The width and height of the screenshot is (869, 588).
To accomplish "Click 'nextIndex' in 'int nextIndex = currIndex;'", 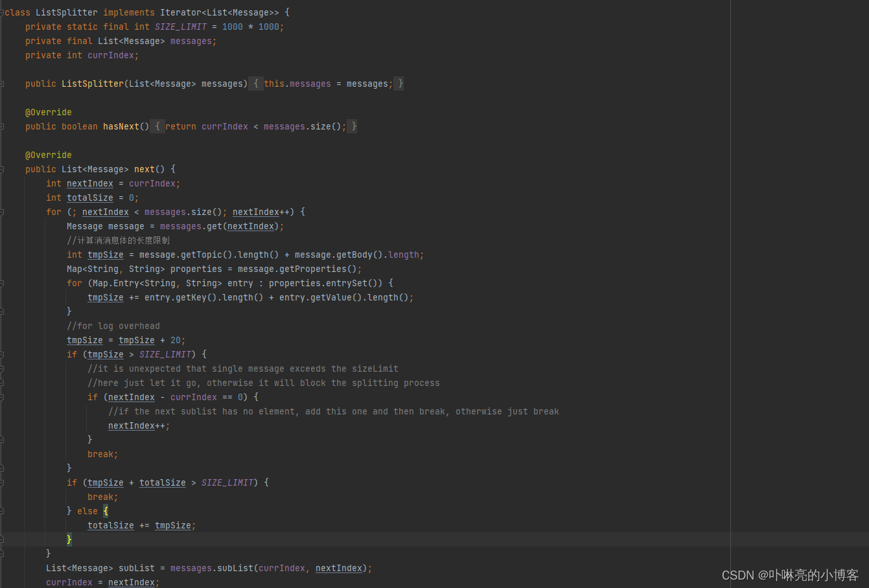I will pos(90,183).
